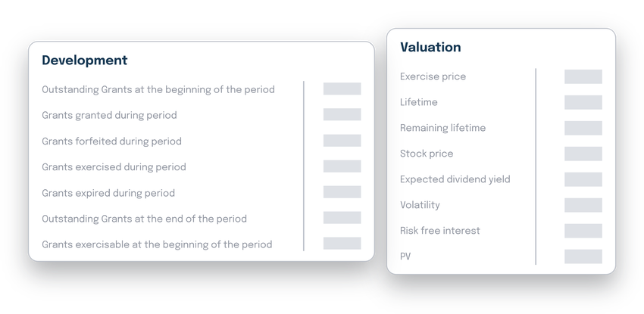Select the Lifetime value field
Viewport: 644px width, 314px height.
click(583, 102)
